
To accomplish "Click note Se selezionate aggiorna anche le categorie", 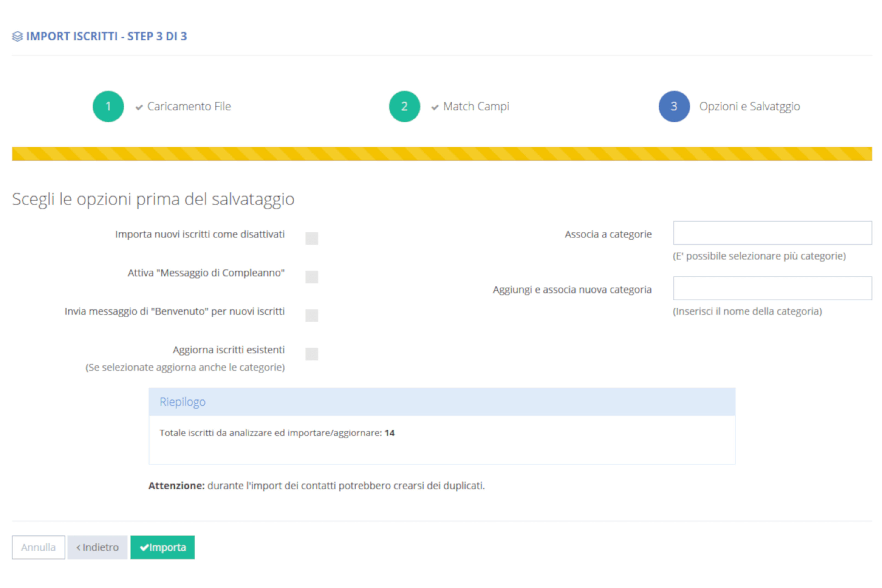I will tap(185, 367).
